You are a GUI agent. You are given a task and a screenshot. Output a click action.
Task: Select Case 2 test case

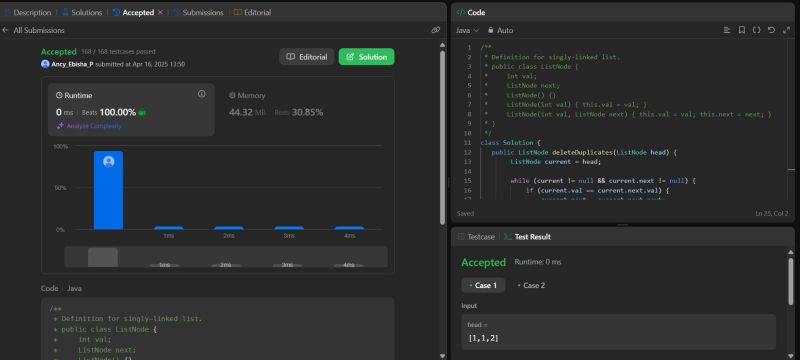pyautogui.click(x=531, y=286)
